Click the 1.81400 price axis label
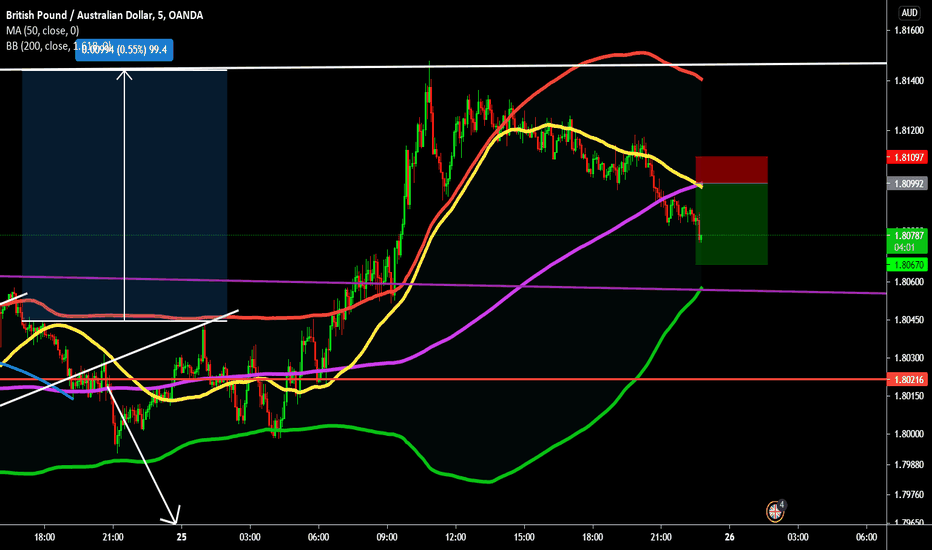Viewport: 932px width, 550px height. pyautogui.click(x=909, y=80)
